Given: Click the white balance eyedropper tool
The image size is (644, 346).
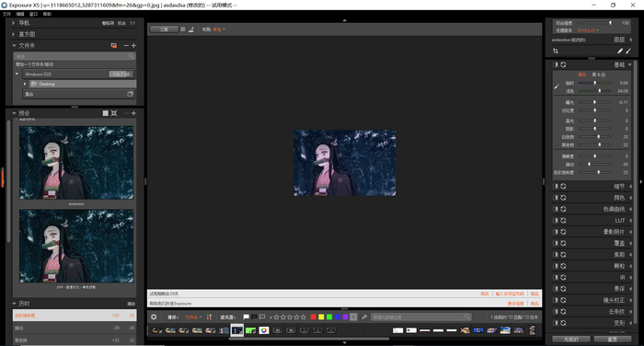Looking at the screenshot, I should (557, 86).
